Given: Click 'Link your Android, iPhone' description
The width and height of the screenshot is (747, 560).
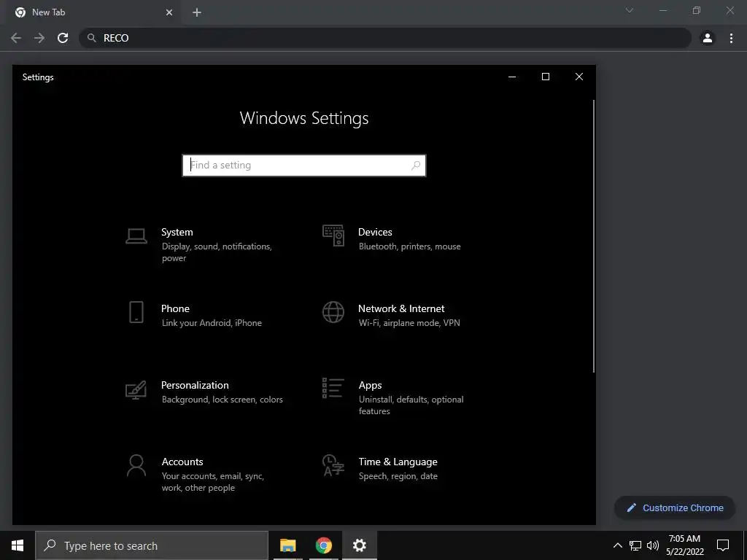Looking at the screenshot, I should 212,323.
